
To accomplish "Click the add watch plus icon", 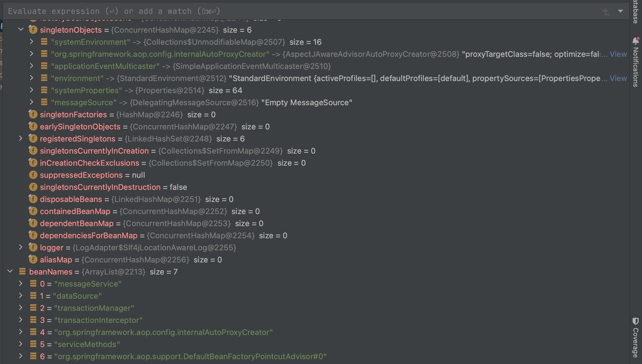I will 605,11.
